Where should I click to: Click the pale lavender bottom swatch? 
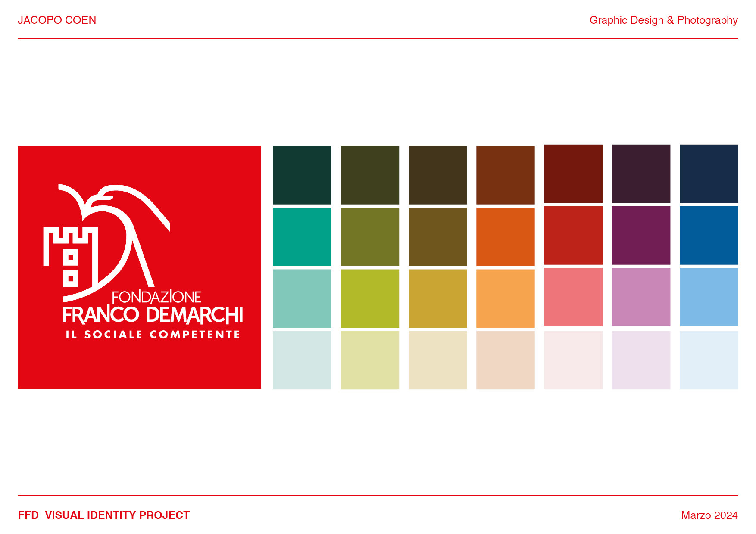[x=641, y=360]
